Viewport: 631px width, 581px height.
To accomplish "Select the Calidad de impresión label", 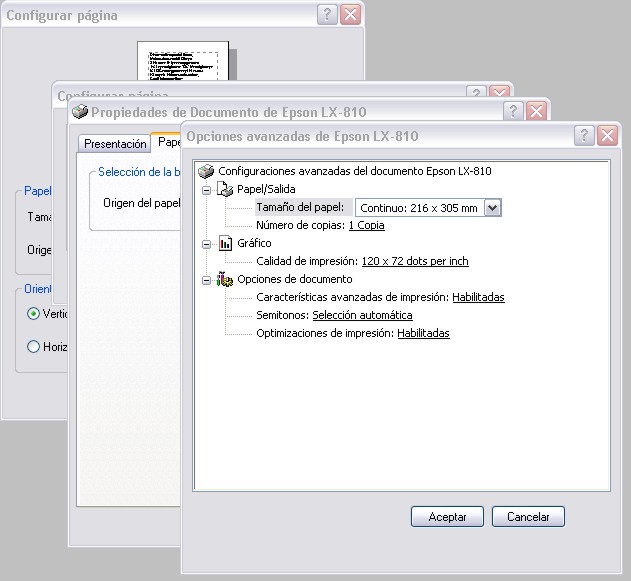I will (307, 261).
